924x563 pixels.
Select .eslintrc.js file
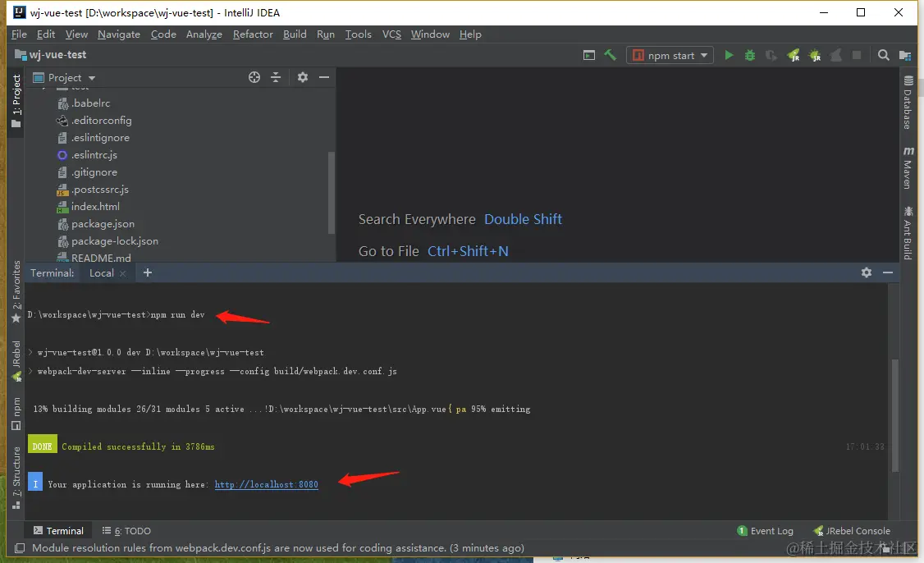(87, 155)
